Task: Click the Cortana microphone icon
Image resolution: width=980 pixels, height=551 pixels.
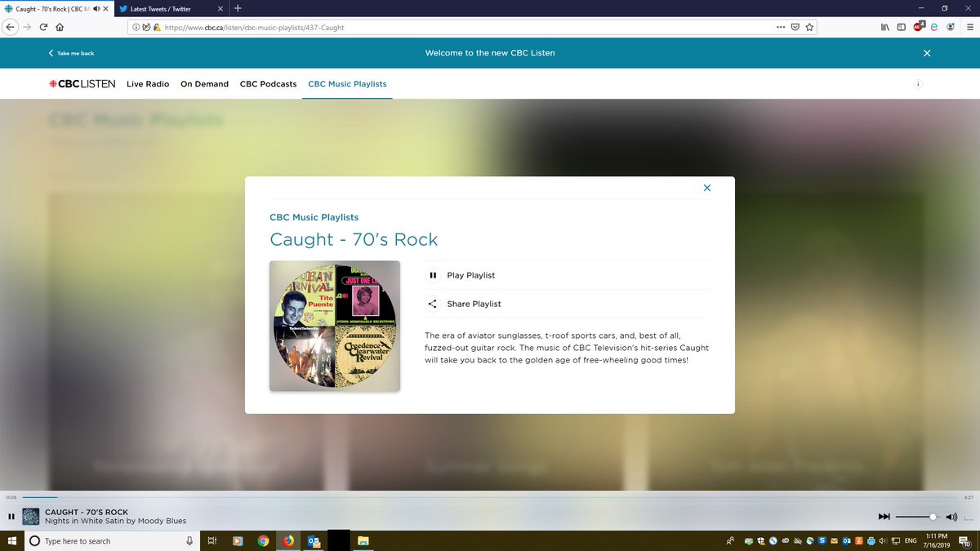Action: pos(189,540)
